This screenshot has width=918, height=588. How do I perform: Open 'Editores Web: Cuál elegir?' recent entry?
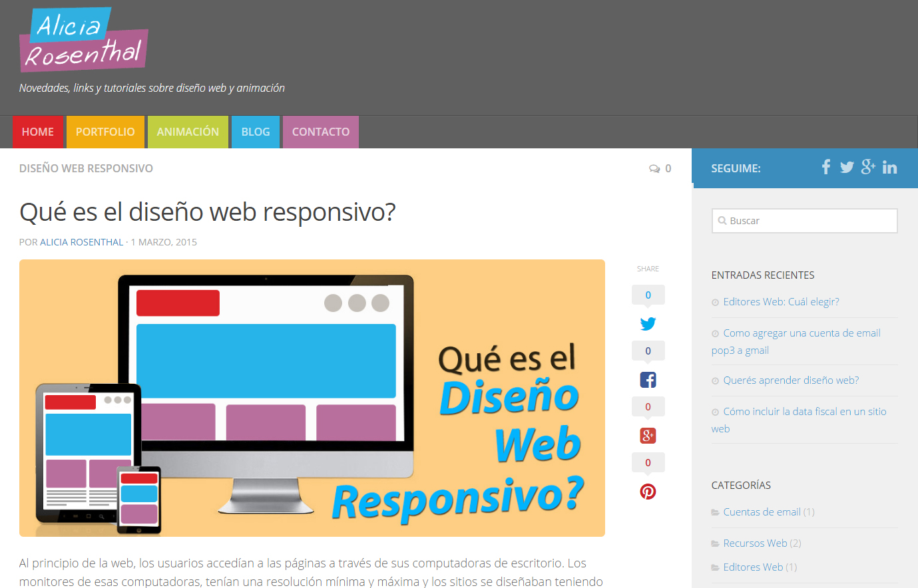[781, 302]
